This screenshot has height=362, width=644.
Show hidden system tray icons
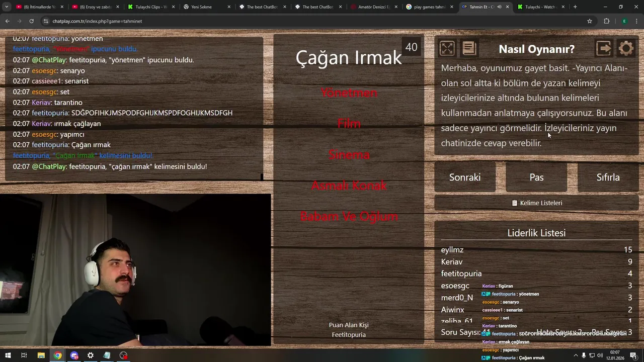click(576, 355)
